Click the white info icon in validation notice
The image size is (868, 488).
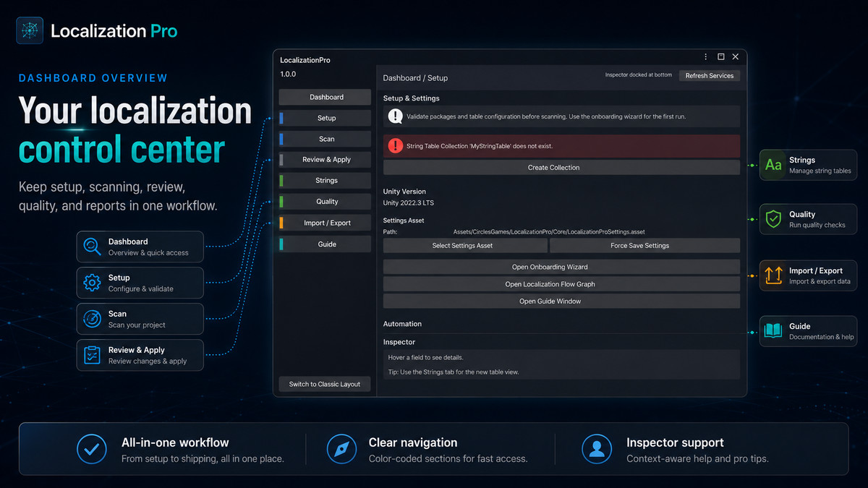pos(396,116)
